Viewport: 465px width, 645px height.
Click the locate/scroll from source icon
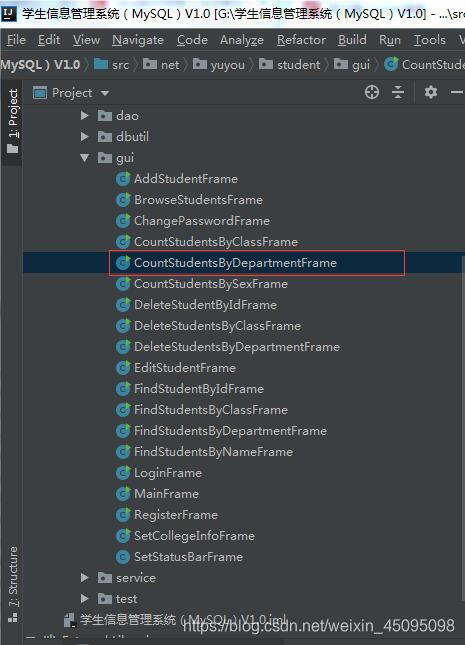(372, 93)
